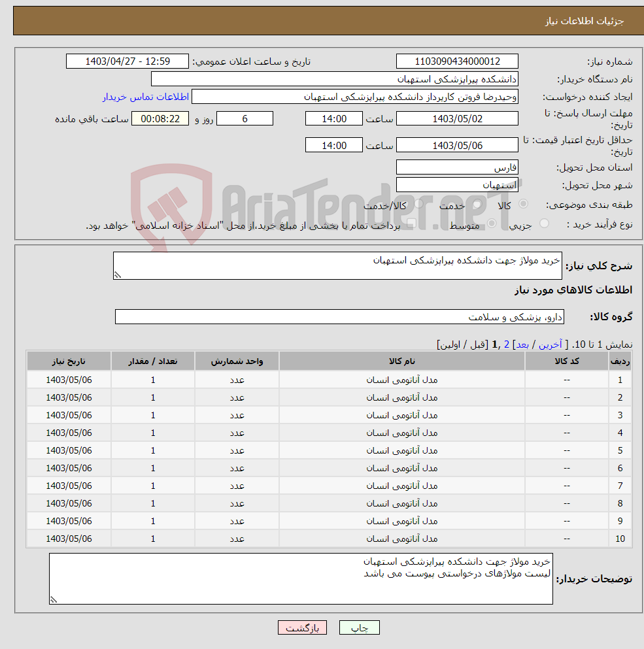The height and width of the screenshot is (649, 644).
Task: Select the خدمت radio button
Action: pos(477,204)
